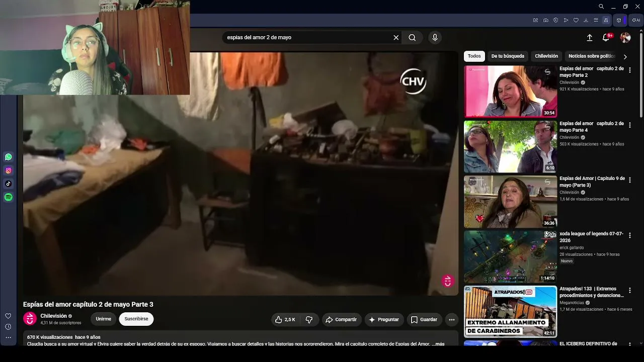Take a snapshot with the camera icon
This screenshot has height=362, width=644.
545,20
